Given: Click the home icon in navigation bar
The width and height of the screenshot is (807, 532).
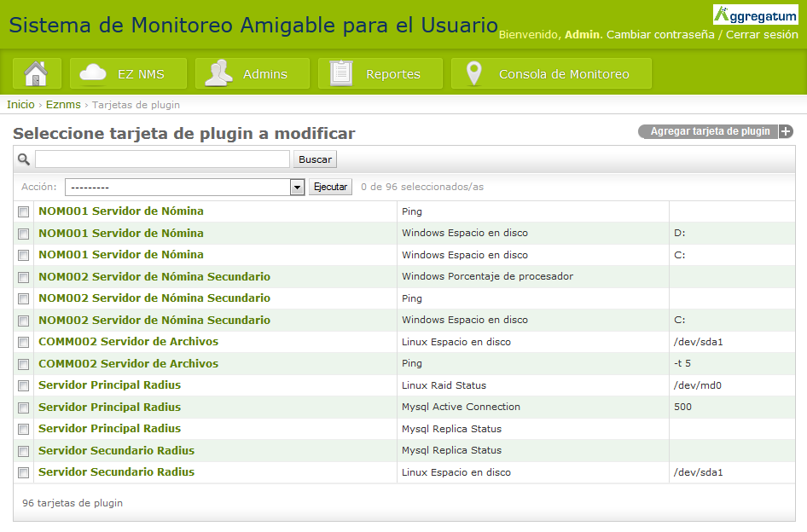Looking at the screenshot, I should [x=36, y=74].
